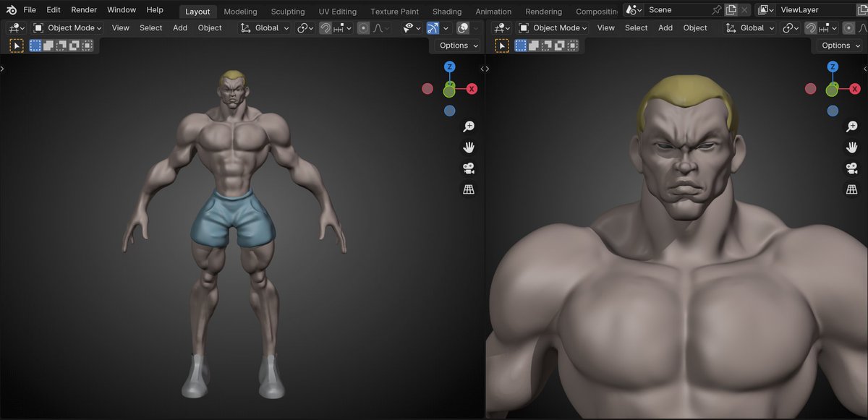868x420 pixels.
Task: Click negative X dot on left gizmo
Action: click(427, 89)
